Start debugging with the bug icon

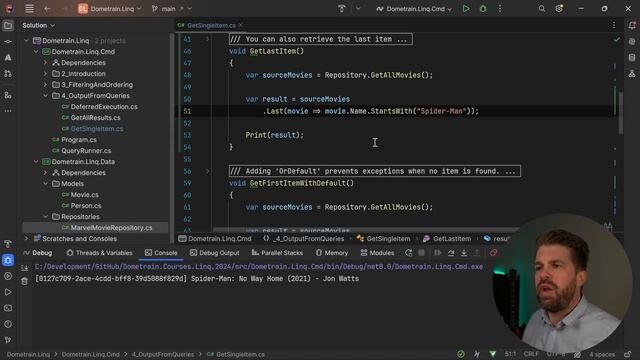(x=483, y=9)
